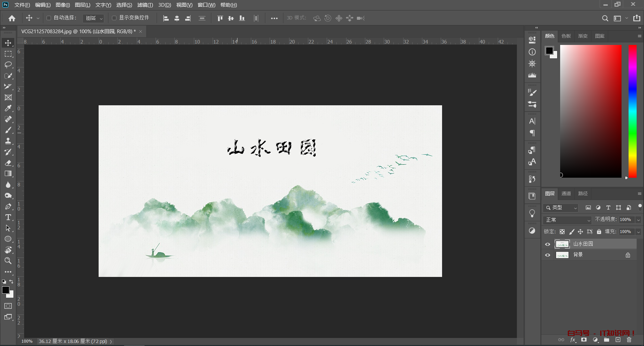Open the Paragraph panel icon
Screen dimensions: 644x346
532,133
